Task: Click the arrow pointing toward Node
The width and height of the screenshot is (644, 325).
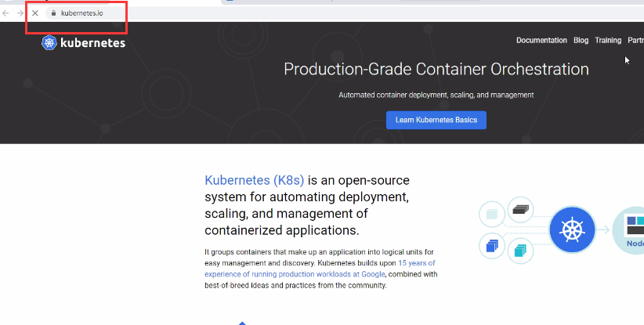Action: point(604,230)
